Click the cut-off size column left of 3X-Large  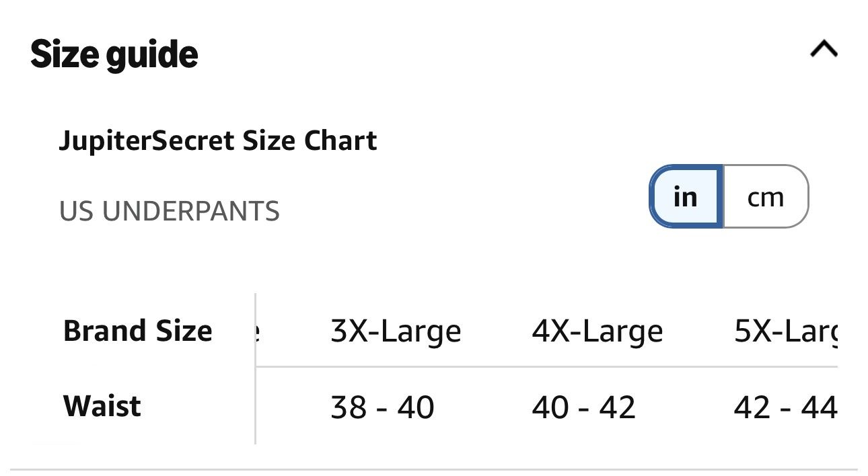point(258,331)
